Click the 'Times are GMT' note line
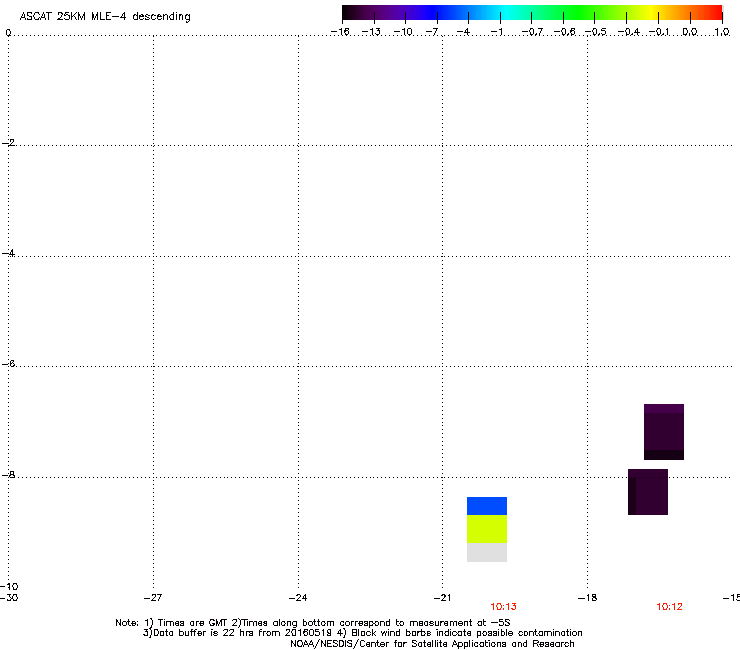The image size is (740, 650). 313,623
